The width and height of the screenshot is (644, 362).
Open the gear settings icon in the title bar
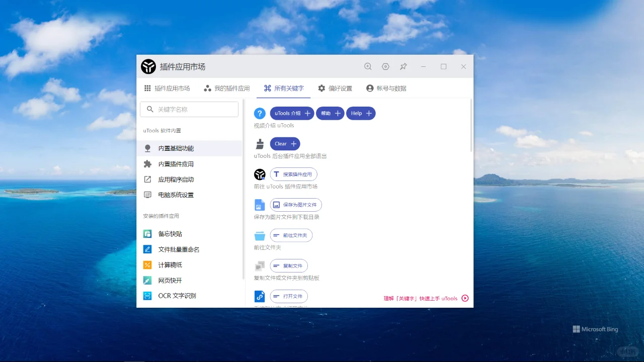click(385, 66)
